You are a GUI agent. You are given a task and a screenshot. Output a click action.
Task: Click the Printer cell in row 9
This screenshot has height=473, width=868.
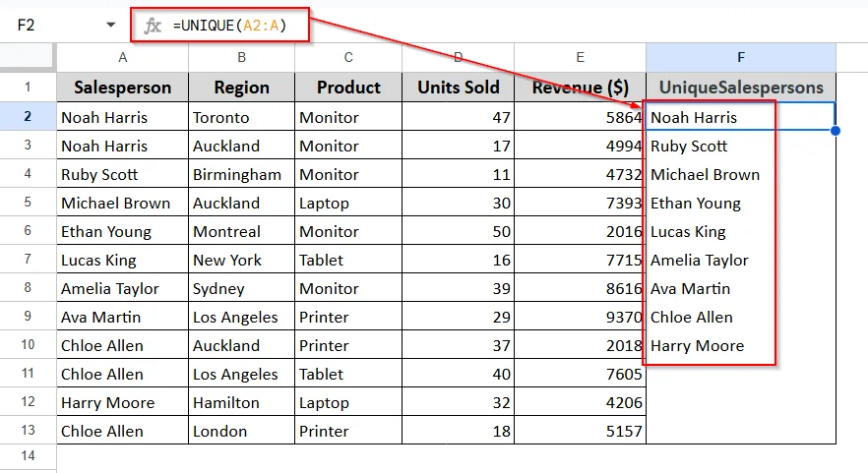[x=348, y=317]
